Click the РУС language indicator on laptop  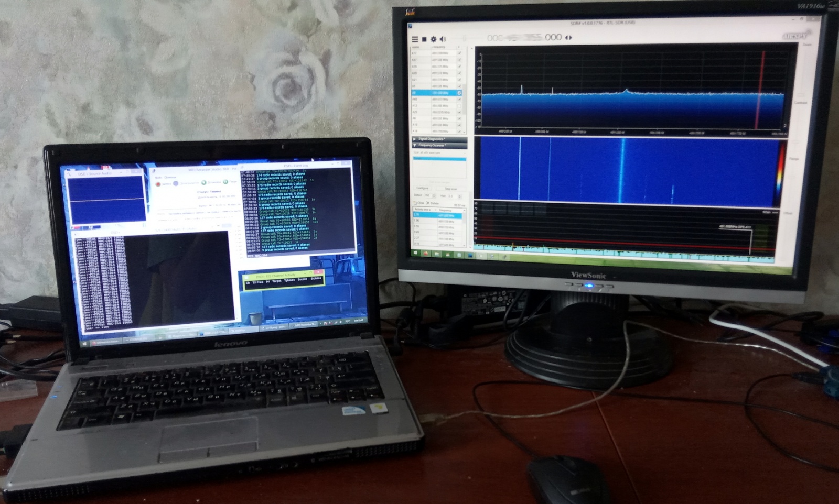pos(347,321)
